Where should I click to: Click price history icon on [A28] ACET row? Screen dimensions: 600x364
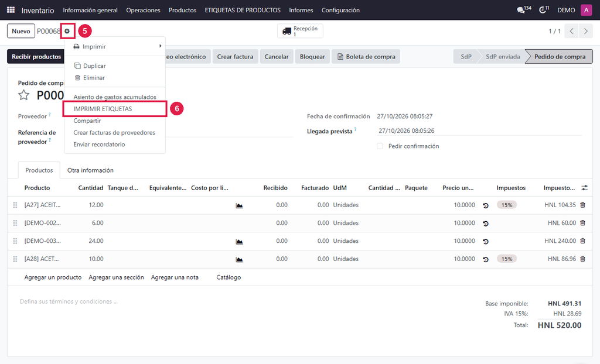click(x=486, y=259)
